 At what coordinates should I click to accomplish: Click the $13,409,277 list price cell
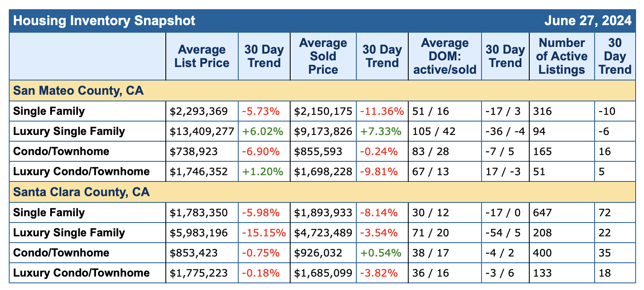point(202,132)
